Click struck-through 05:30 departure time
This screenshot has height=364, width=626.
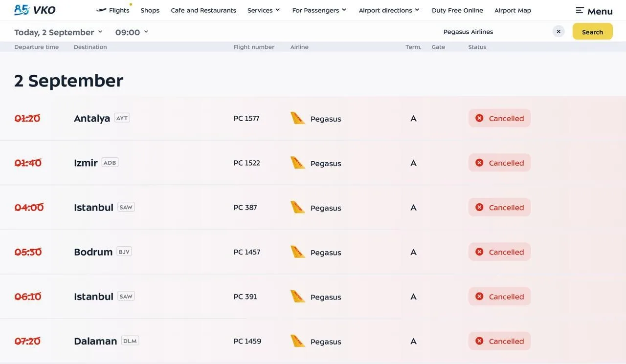click(28, 252)
